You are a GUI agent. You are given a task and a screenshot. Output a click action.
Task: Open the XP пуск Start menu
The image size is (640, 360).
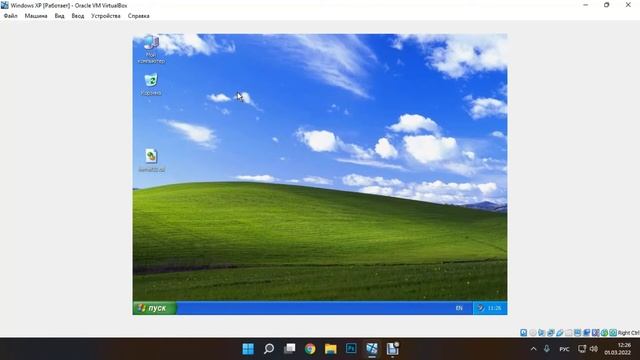(155, 308)
